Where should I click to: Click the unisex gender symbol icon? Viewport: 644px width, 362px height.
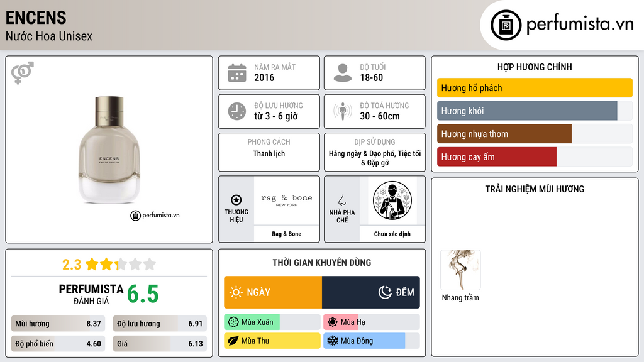point(23,73)
